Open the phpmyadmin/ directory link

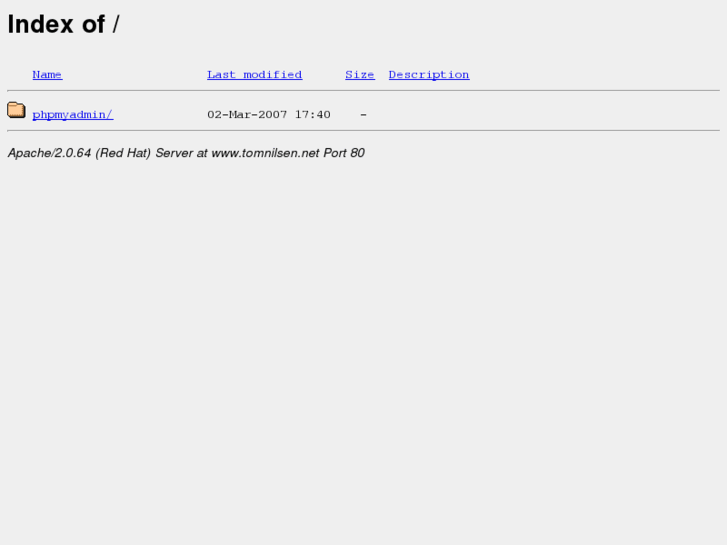tap(73, 115)
